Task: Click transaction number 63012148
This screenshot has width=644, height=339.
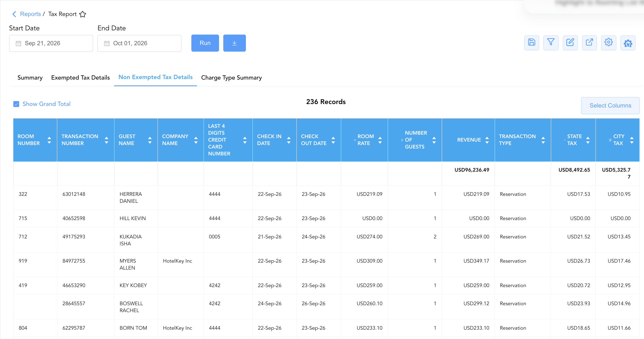Action: point(74,194)
